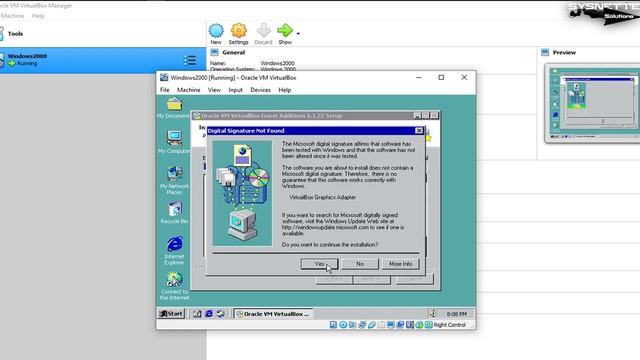This screenshot has height=360, width=640.
Task: Click Yes to continue the installation
Action: click(320, 264)
